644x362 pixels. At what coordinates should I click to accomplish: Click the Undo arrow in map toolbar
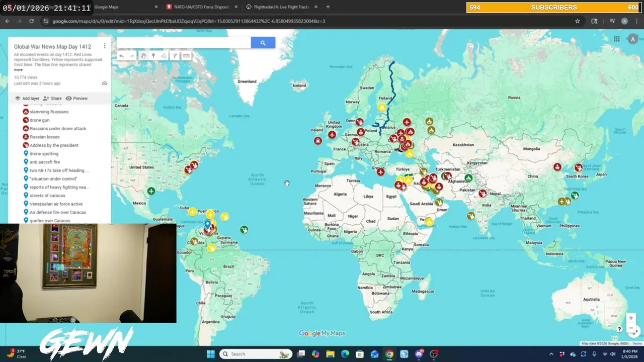[121, 56]
